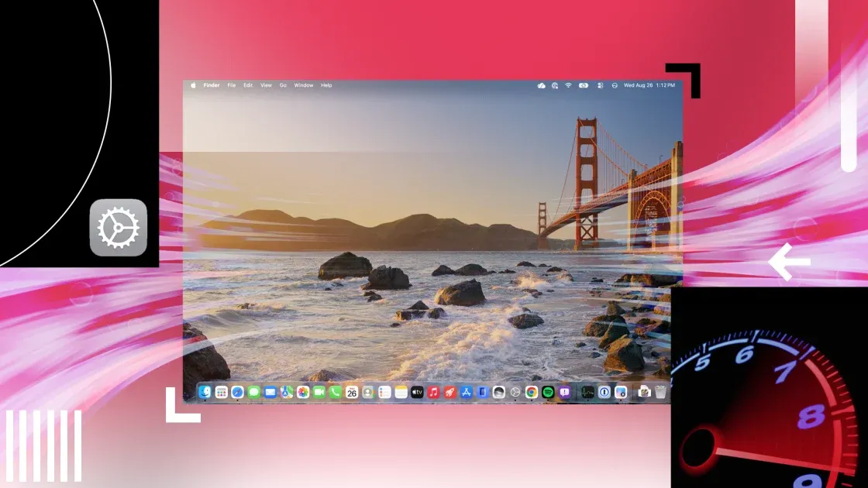Screen dimensions: 868x488
Task: Launch Safari from the Dock
Action: click(x=237, y=392)
